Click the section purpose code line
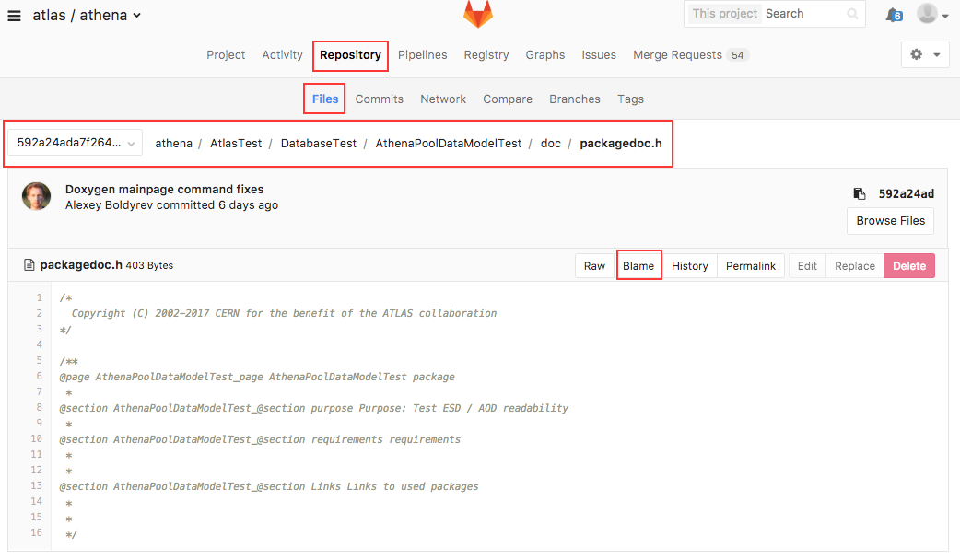The image size is (960, 560). point(313,408)
